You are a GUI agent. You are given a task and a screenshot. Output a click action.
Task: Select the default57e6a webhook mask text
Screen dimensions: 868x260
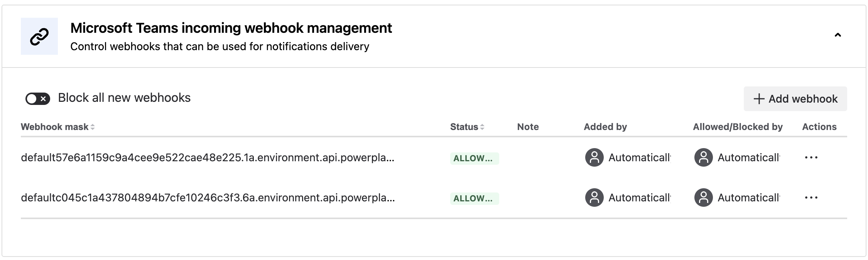207,157
